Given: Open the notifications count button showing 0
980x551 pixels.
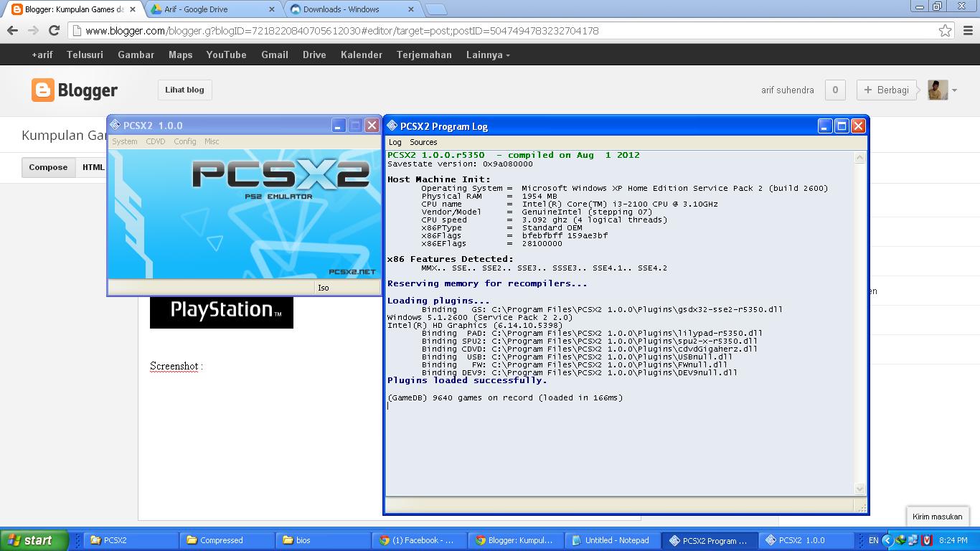Looking at the screenshot, I should 835,90.
